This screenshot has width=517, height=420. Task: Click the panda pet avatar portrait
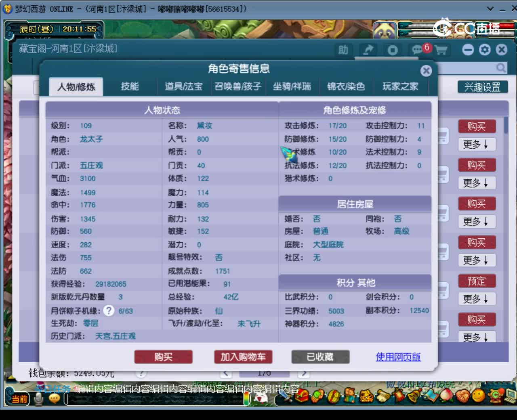tap(384, 30)
